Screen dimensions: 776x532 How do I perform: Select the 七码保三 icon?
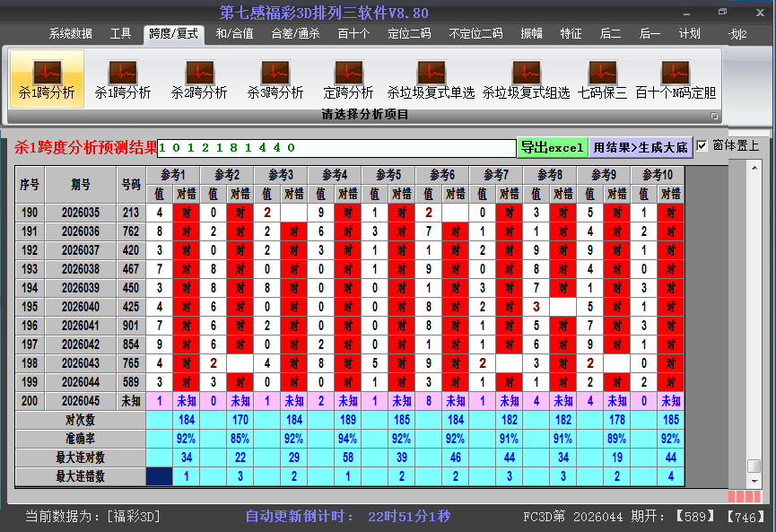pos(602,80)
